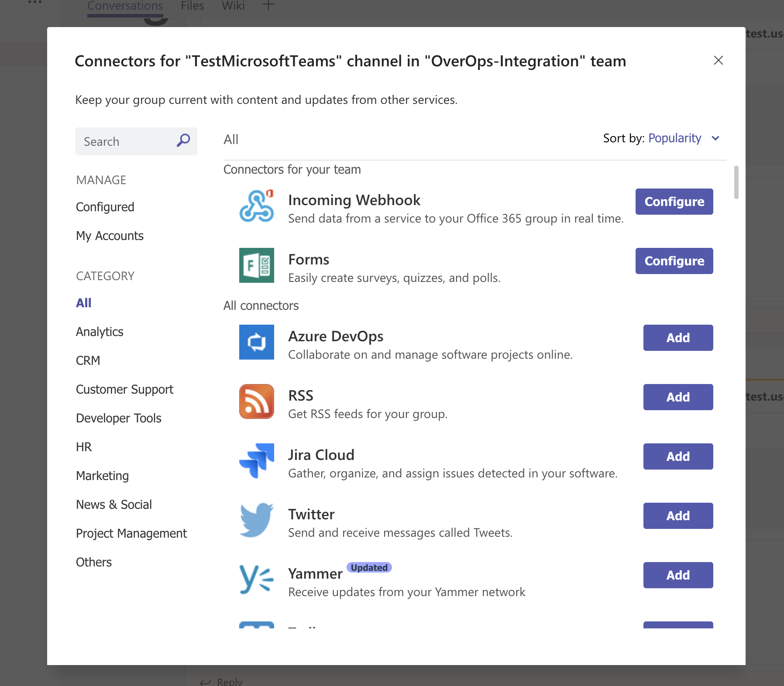784x686 pixels.
Task: Open the Configured connectors list
Action: pos(105,207)
